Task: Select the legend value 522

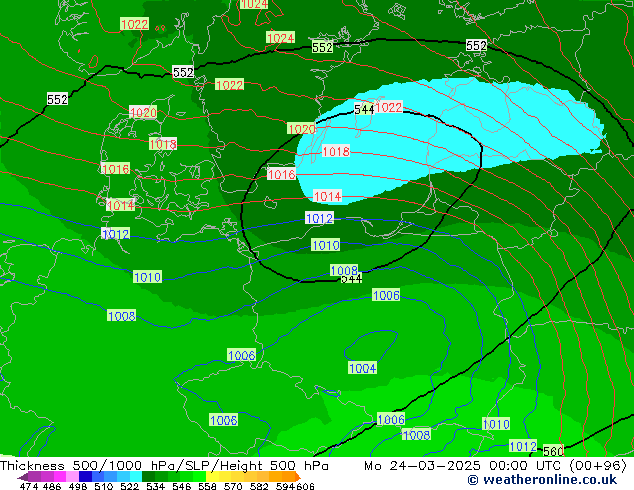Action: [129, 486]
